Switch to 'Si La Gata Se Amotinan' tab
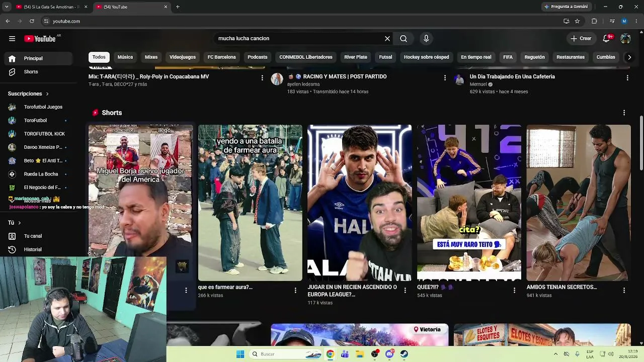 point(52,7)
